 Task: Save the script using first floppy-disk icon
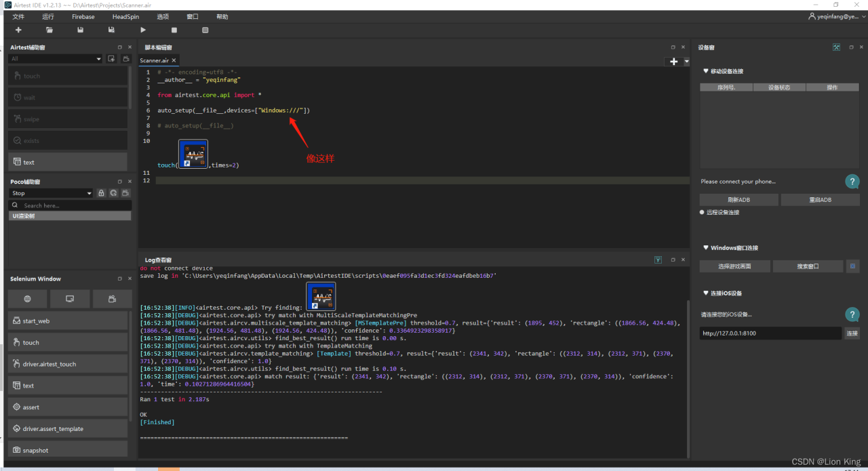(81, 30)
